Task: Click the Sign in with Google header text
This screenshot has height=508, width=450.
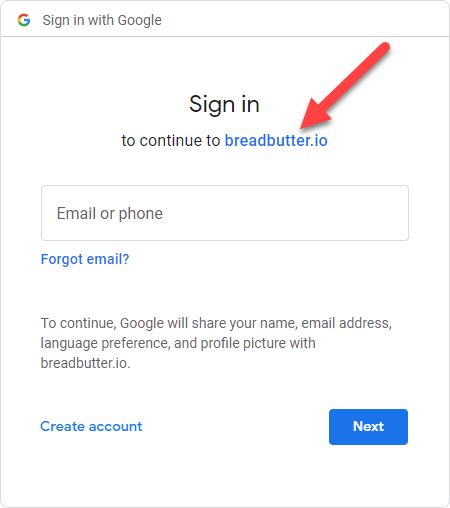Action: [102, 20]
